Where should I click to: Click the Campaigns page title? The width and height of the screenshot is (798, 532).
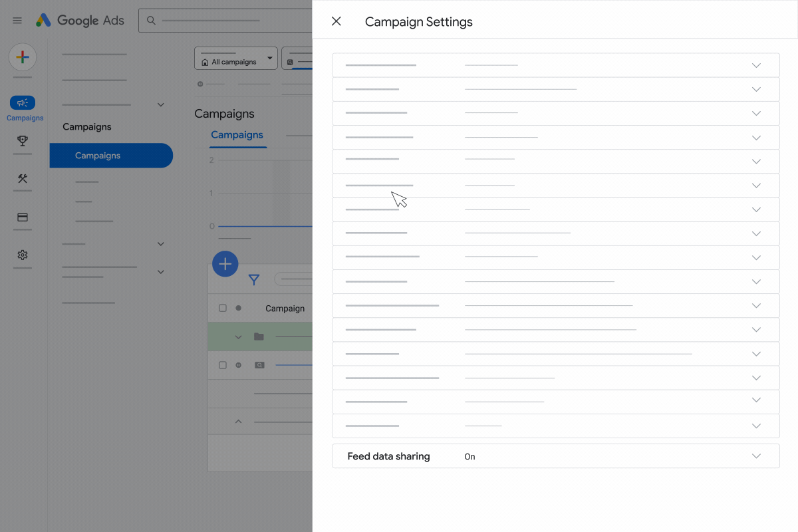224,114
